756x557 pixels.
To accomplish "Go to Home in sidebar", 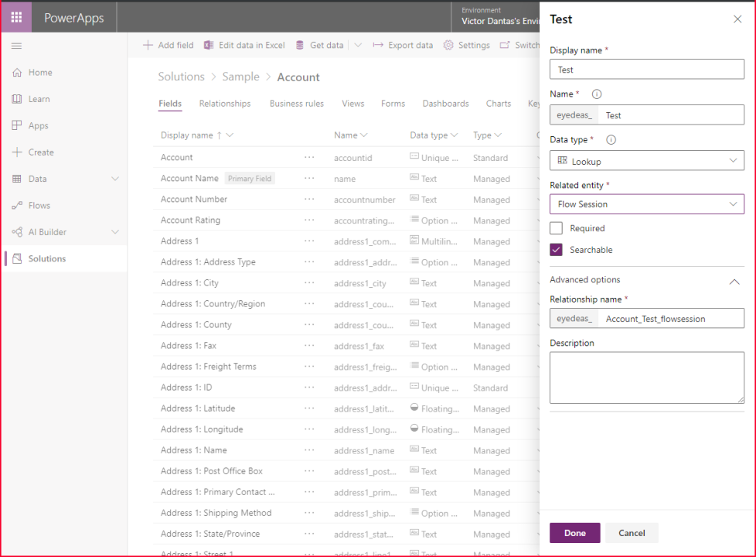I will click(x=40, y=73).
